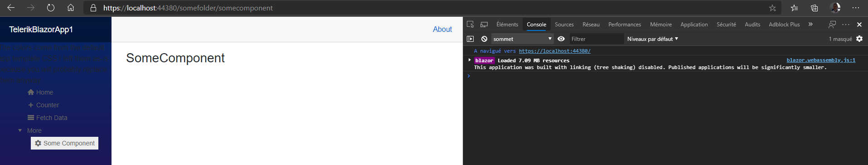Reload the page with refresh icon
The width and height of the screenshot is (868, 165).
pyautogui.click(x=50, y=8)
